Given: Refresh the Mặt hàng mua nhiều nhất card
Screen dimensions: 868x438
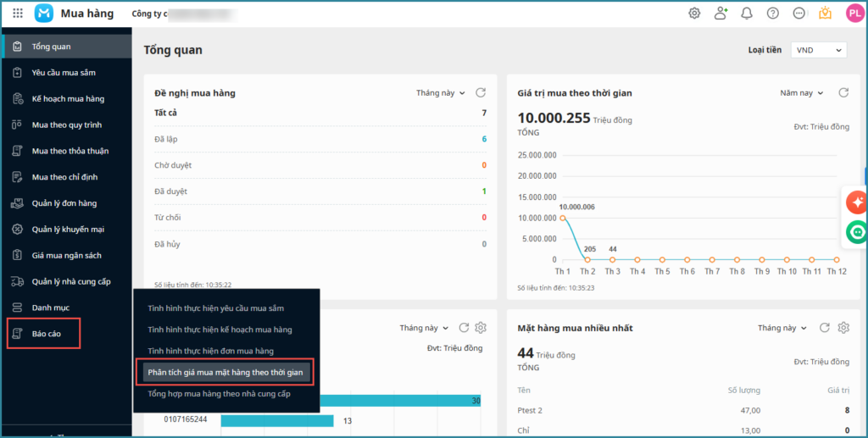Looking at the screenshot, I should point(825,328).
